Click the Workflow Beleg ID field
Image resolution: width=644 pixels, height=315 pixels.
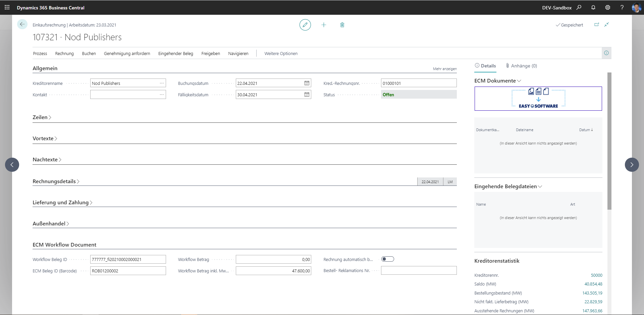tap(128, 259)
